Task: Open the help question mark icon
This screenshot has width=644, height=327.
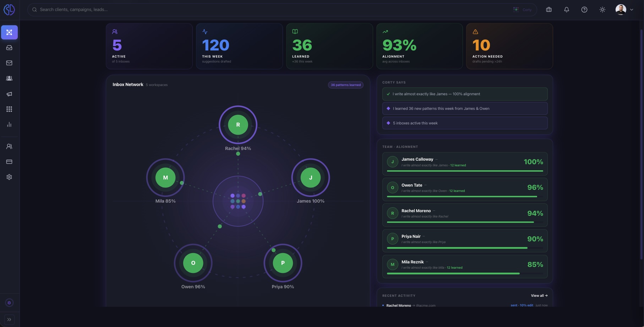Action: (584, 10)
